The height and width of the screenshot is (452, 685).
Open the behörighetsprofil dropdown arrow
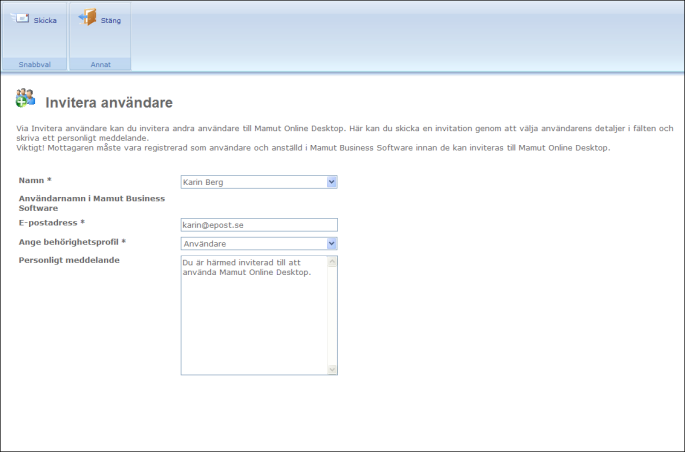click(x=332, y=244)
